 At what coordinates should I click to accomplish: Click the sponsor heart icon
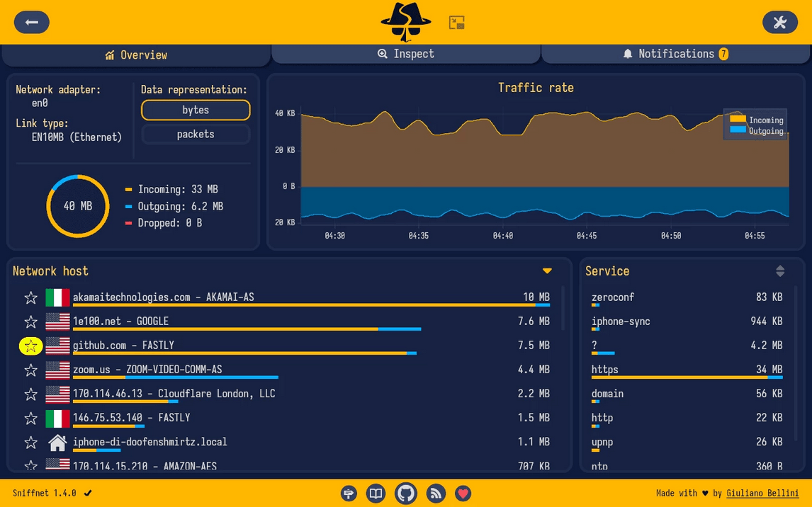click(463, 494)
